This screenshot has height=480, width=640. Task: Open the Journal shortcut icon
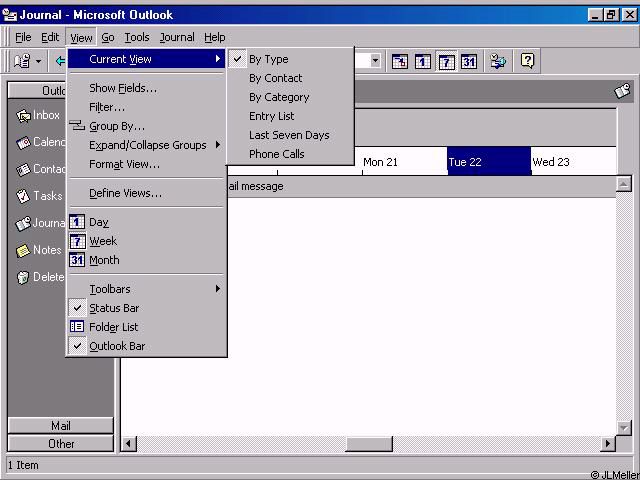click(23, 224)
